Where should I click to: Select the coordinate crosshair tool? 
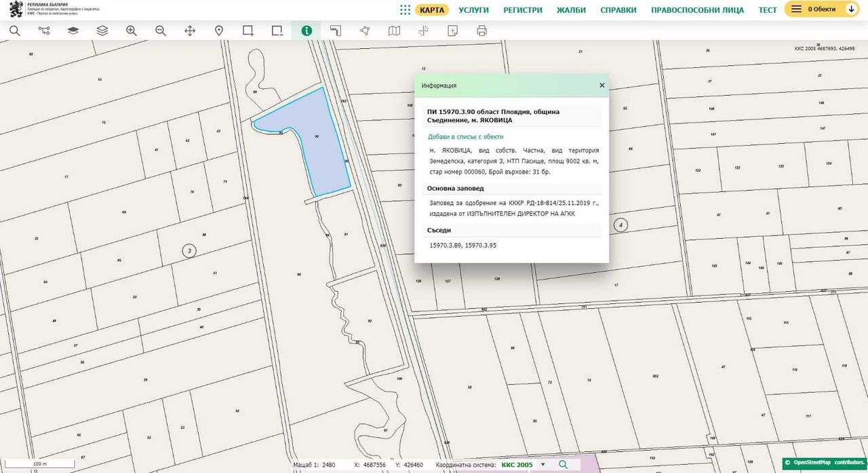click(x=423, y=31)
